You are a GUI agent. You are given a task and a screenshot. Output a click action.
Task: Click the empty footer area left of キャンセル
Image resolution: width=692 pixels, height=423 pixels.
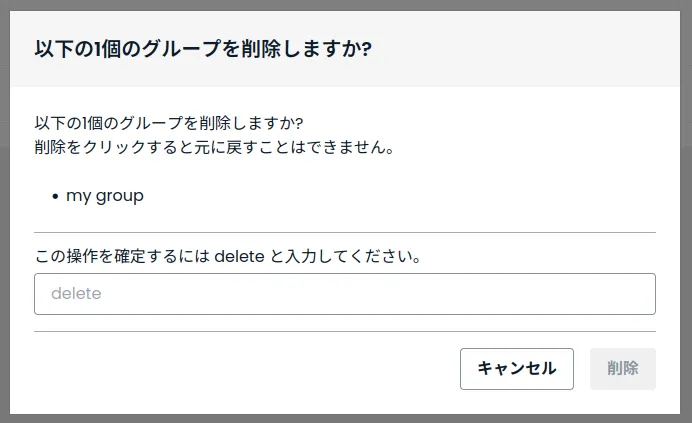tap(240, 368)
